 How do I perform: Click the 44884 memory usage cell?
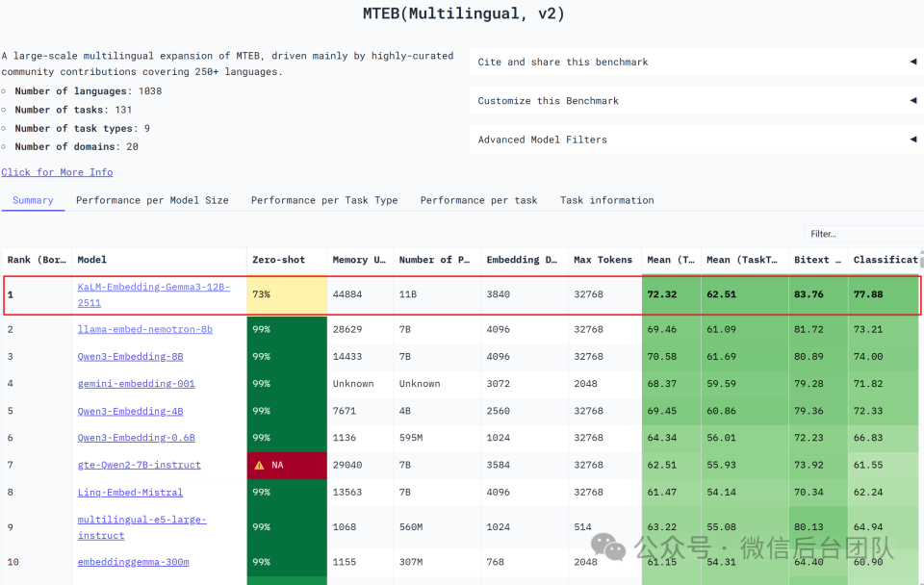[360, 294]
